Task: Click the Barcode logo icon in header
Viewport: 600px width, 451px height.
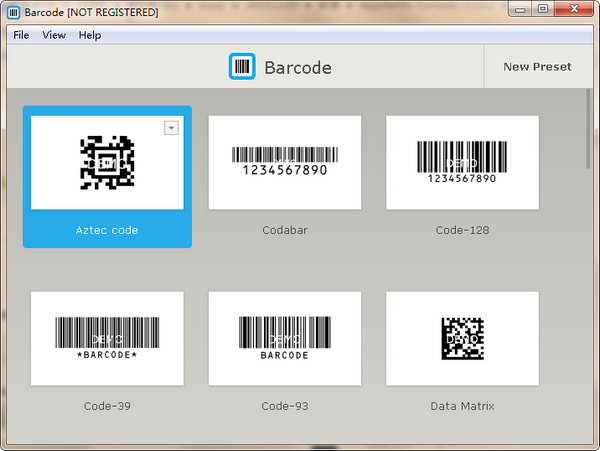Action: tap(242, 67)
